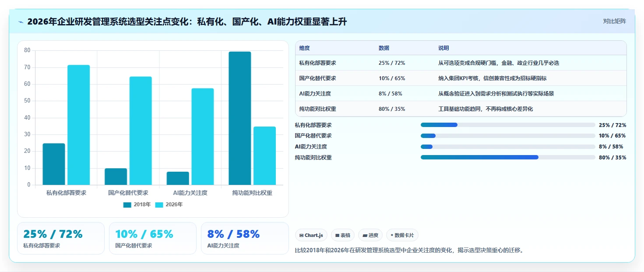Click the Chart.js tag
Viewport: 644px width, 272px height.
click(311, 235)
